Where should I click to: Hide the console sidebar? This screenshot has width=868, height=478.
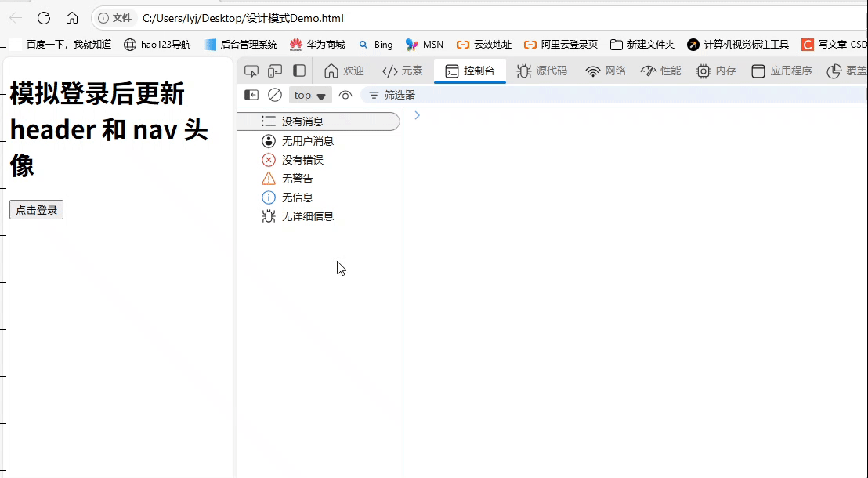point(251,95)
